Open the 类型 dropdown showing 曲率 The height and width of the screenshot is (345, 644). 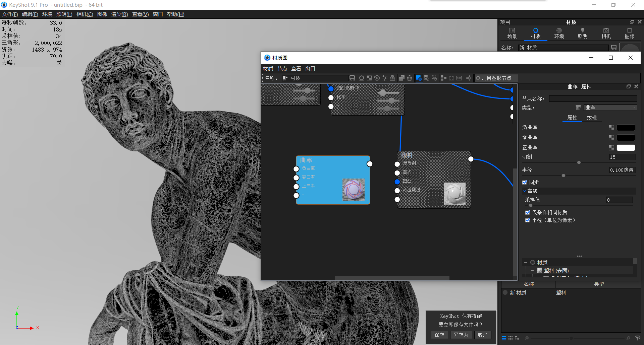point(610,108)
